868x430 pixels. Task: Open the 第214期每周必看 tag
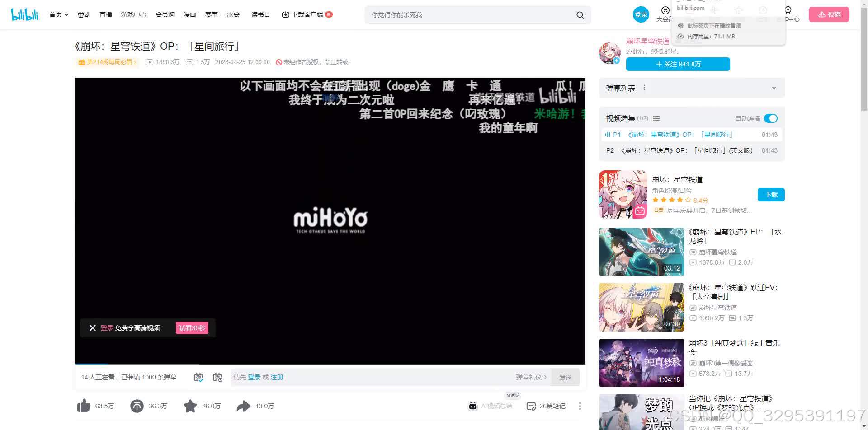tap(108, 62)
